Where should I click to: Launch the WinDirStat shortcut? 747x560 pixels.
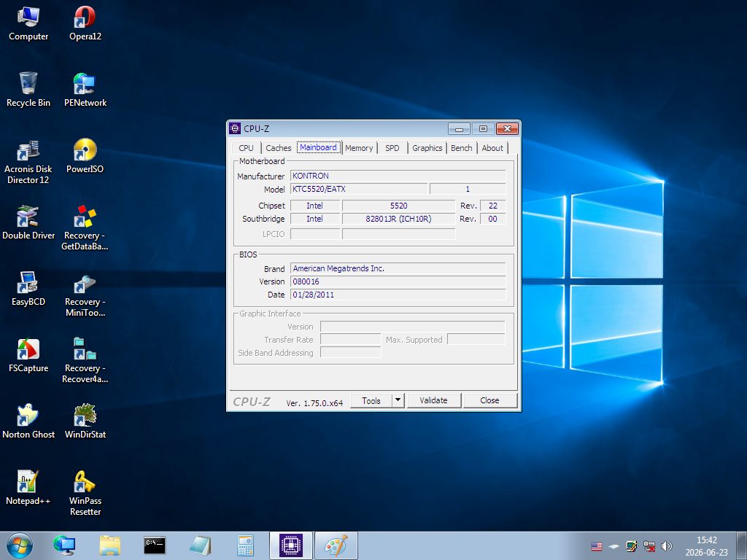(x=85, y=421)
